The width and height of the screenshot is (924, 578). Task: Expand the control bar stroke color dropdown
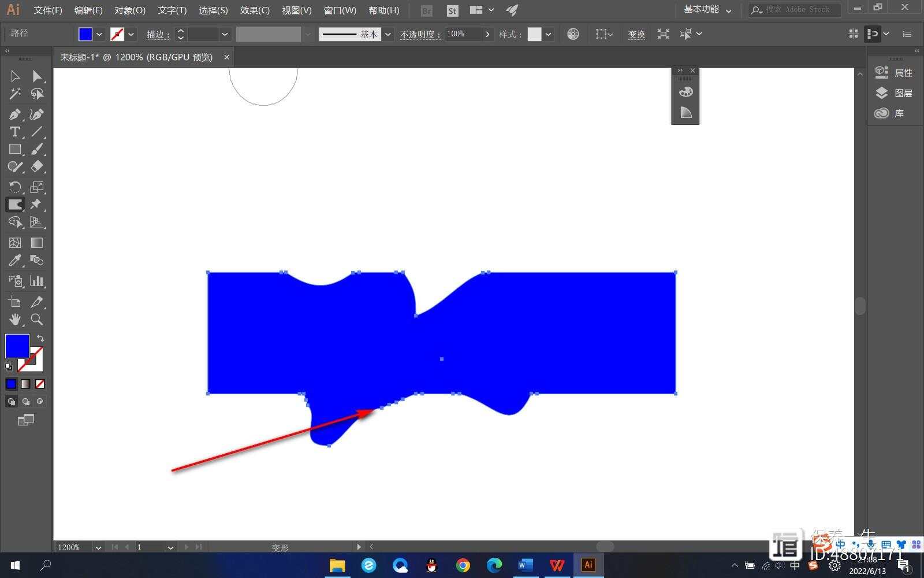click(132, 34)
